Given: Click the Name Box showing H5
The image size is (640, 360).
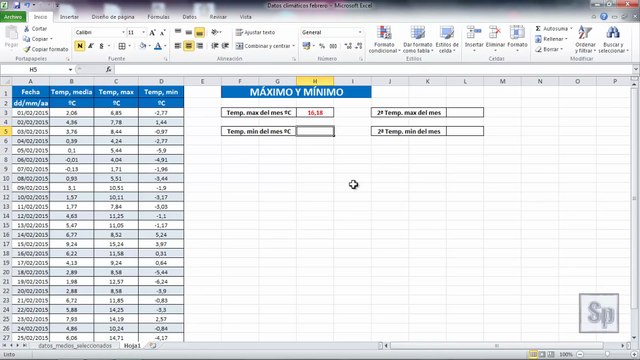Looking at the screenshot, I should [x=33, y=69].
